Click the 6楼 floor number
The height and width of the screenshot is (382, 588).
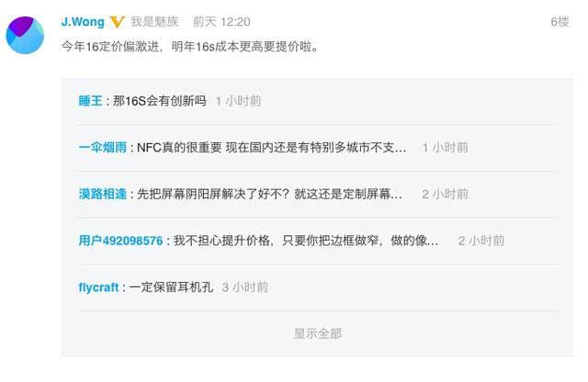pyautogui.click(x=560, y=22)
